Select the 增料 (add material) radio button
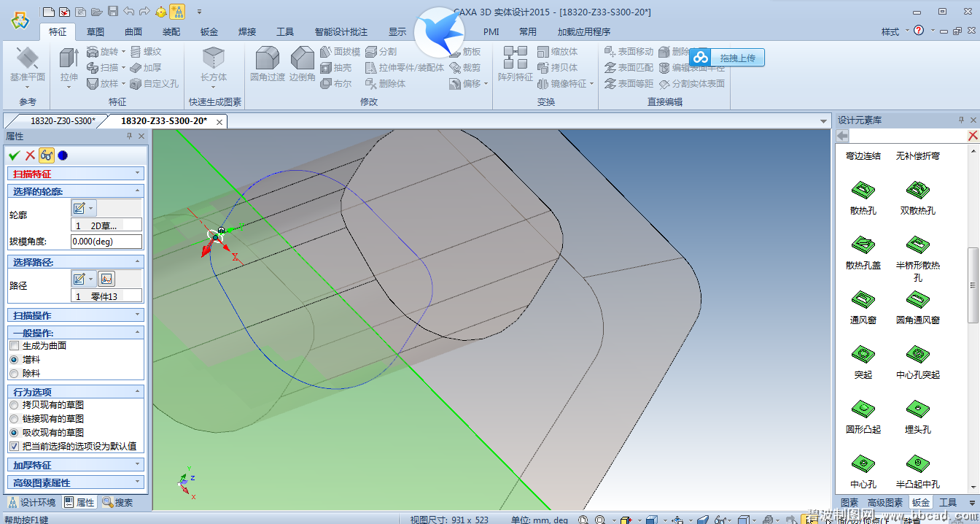Image resolution: width=980 pixels, height=524 pixels. click(x=14, y=360)
